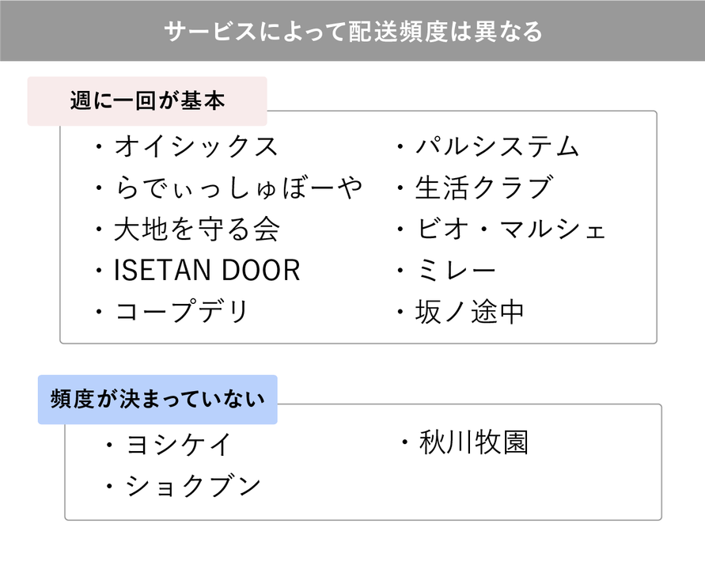Image resolution: width=705 pixels, height=588 pixels.
Task: Select the 生活クラブ entry
Action: point(483,188)
